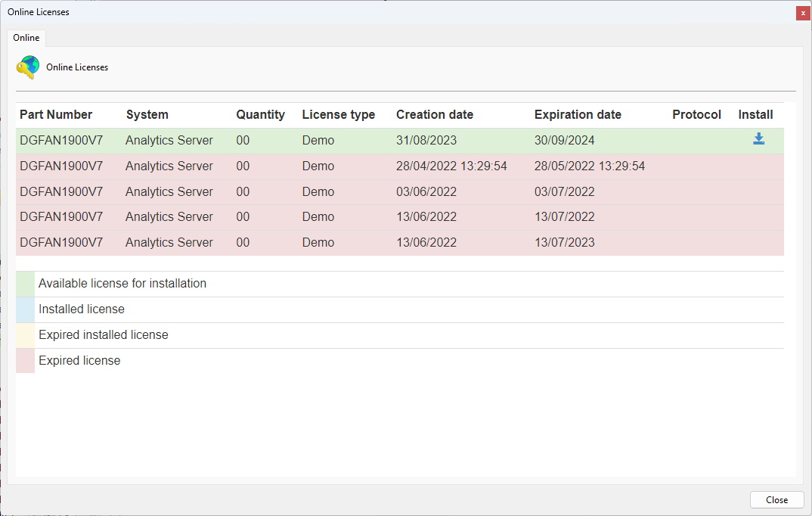The height and width of the screenshot is (516, 812).
Task: Click quantity 00 in row expiring 13/07/2022
Action: (243, 216)
